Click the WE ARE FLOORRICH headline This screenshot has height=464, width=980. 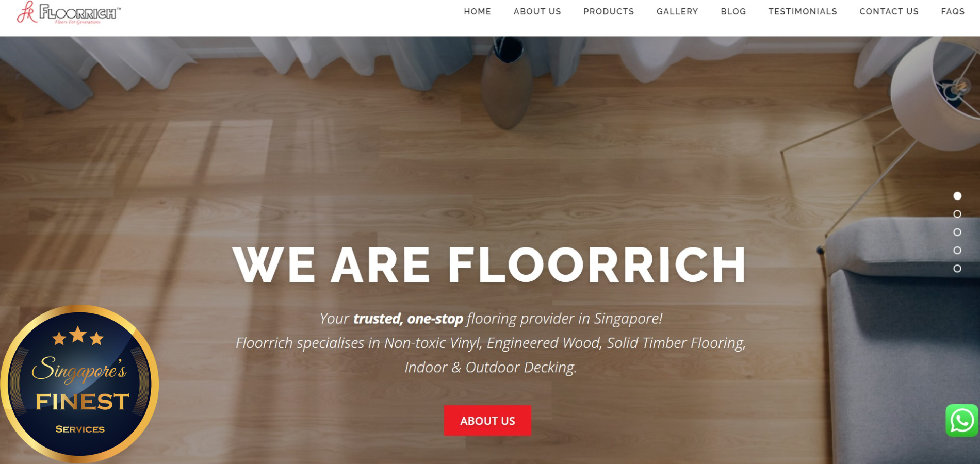coord(489,265)
